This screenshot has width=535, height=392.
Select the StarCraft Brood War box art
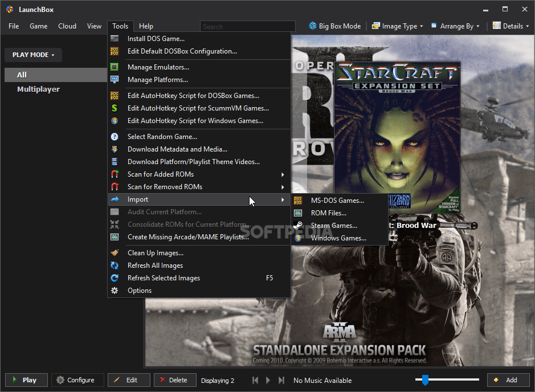397,137
